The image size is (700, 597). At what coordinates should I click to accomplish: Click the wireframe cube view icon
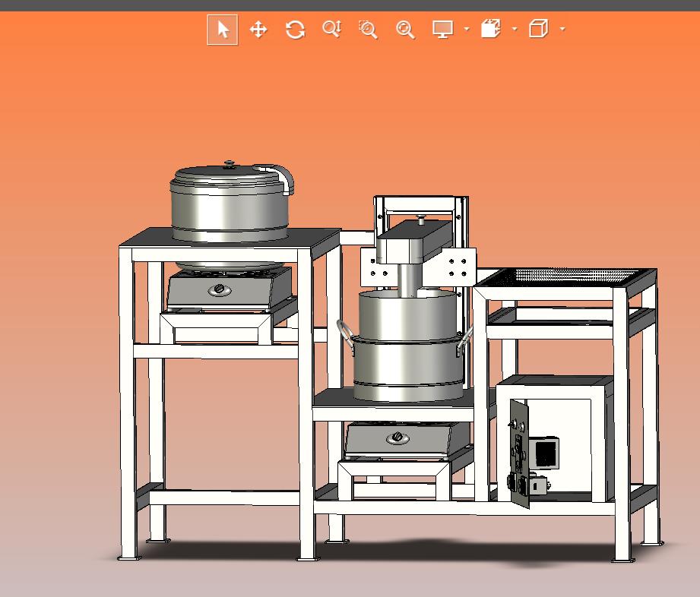[x=538, y=29]
